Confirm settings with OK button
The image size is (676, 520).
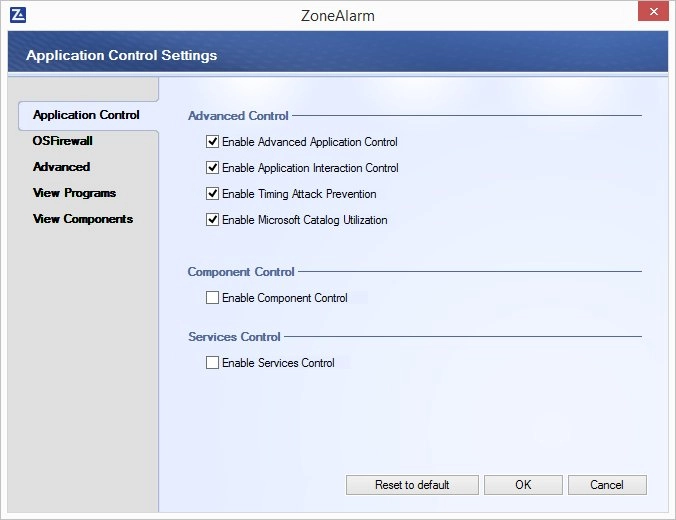click(523, 485)
